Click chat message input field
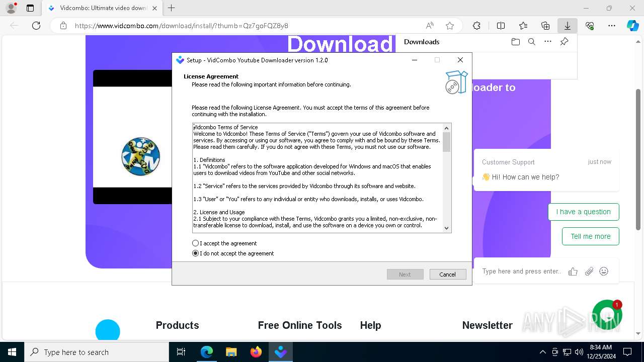 (x=521, y=271)
